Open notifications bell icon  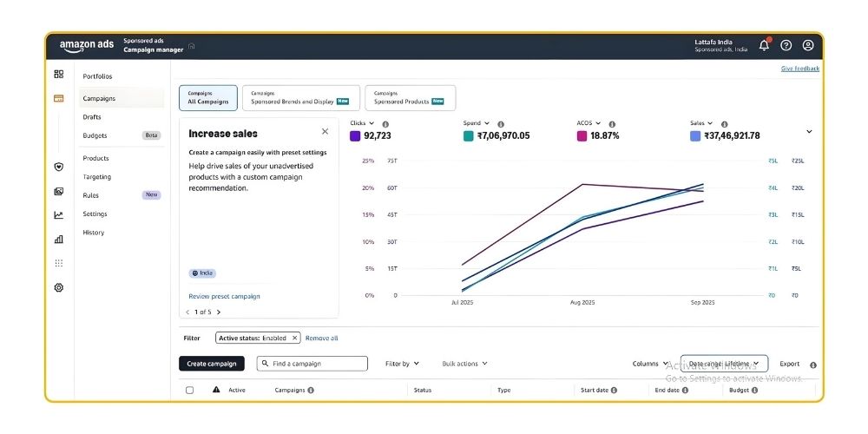pyautogui.click(x=764, y=45)
